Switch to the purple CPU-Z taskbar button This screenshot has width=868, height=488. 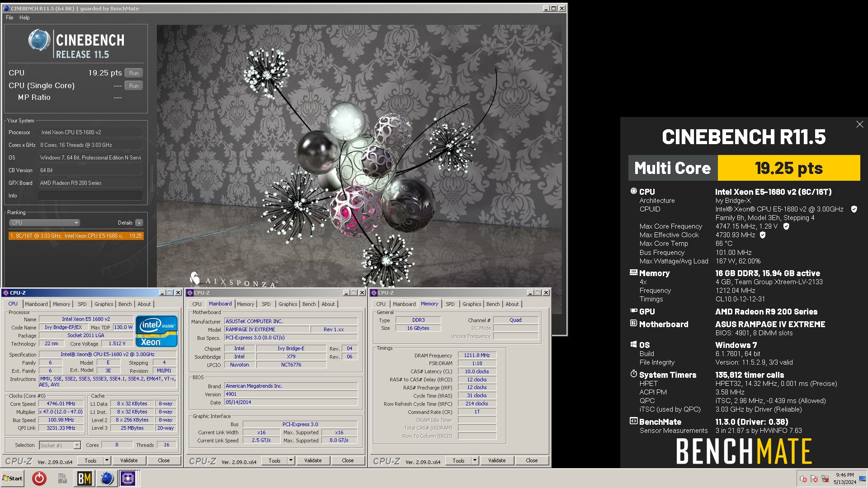[128, 478]
